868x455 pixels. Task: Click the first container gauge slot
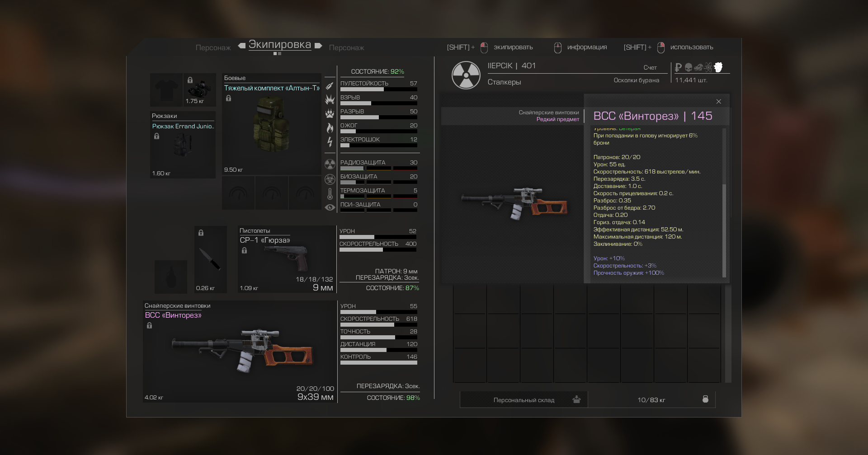point(238,193)
